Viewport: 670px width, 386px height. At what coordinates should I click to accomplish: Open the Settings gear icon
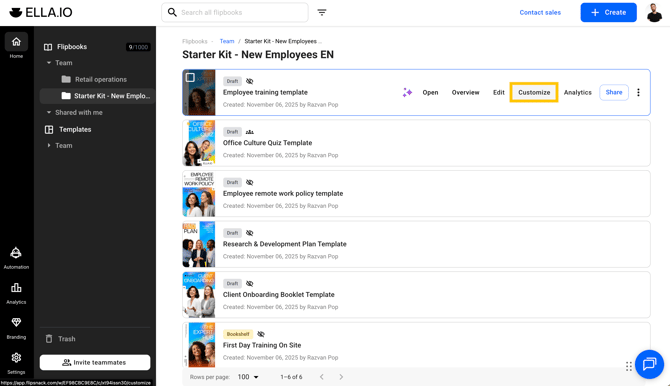pos(16,357)
